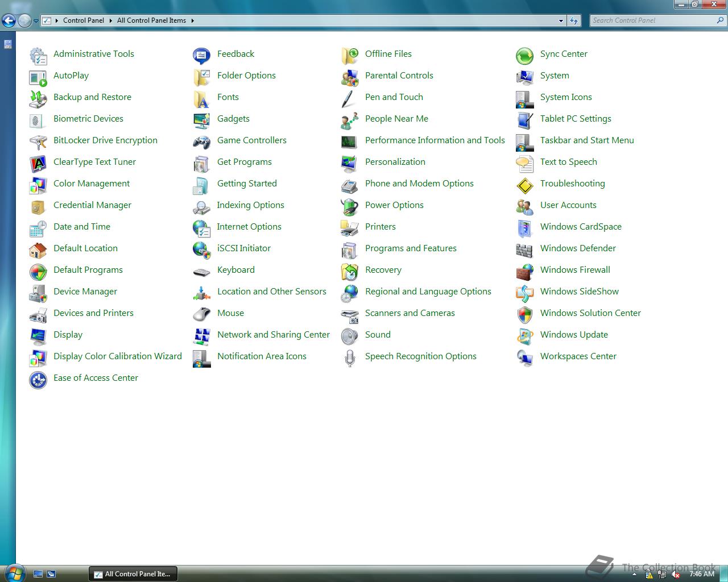Select Control Panel breadcrumb segment
Image resolution: width=728 pixels, height=582 pixels.
84,20
